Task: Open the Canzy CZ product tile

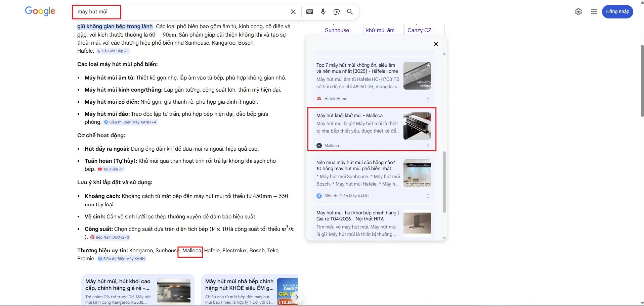Action: click(424, 29)
